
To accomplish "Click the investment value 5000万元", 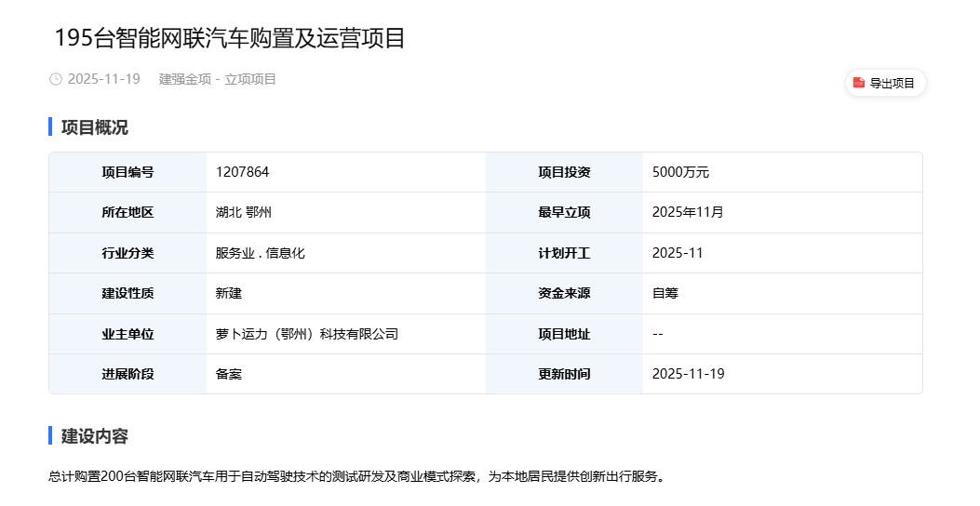I will click(x=680, y=172).
